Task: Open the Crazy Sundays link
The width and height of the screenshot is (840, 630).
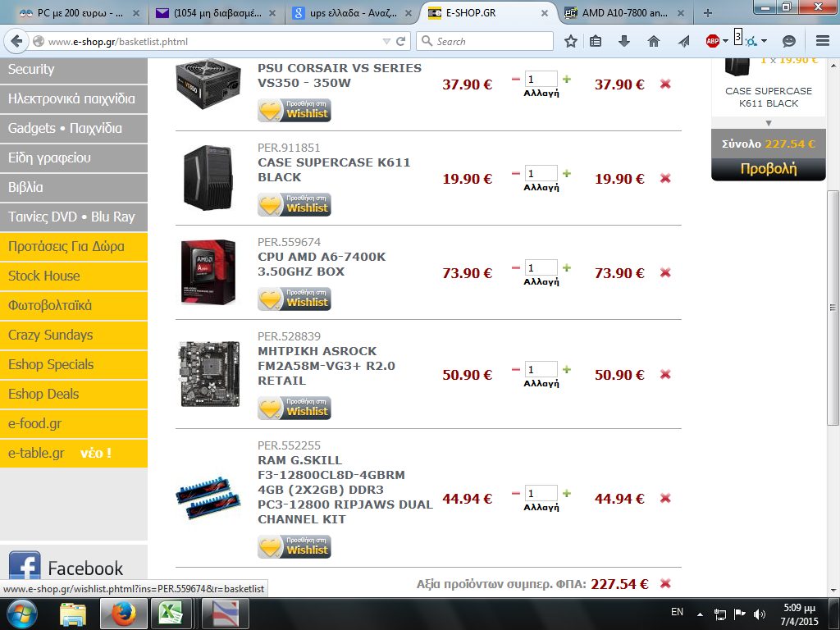Action: tap(74, 335)
